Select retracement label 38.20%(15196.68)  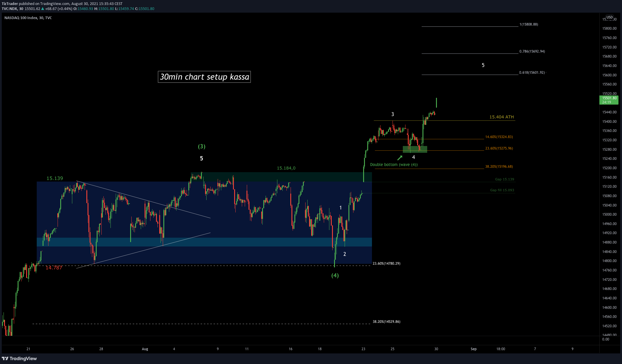pos(499,167)
